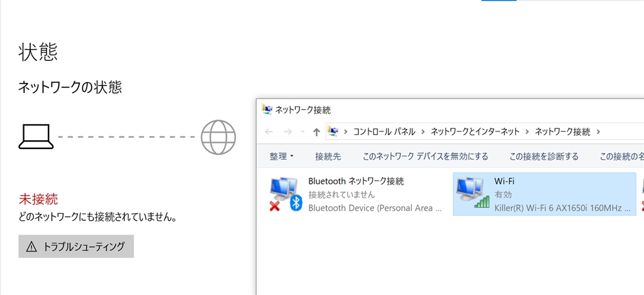The height and width of the screenshot is (295, 644).
Task: Open recent locations dropdown arrow
Action: 303,132
